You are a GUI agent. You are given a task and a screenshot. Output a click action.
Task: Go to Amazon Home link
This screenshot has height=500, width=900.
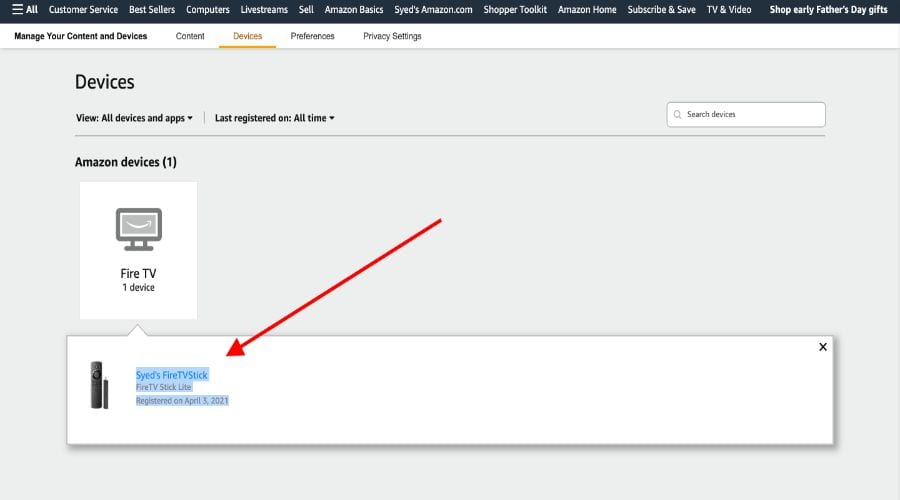[587, 10]
